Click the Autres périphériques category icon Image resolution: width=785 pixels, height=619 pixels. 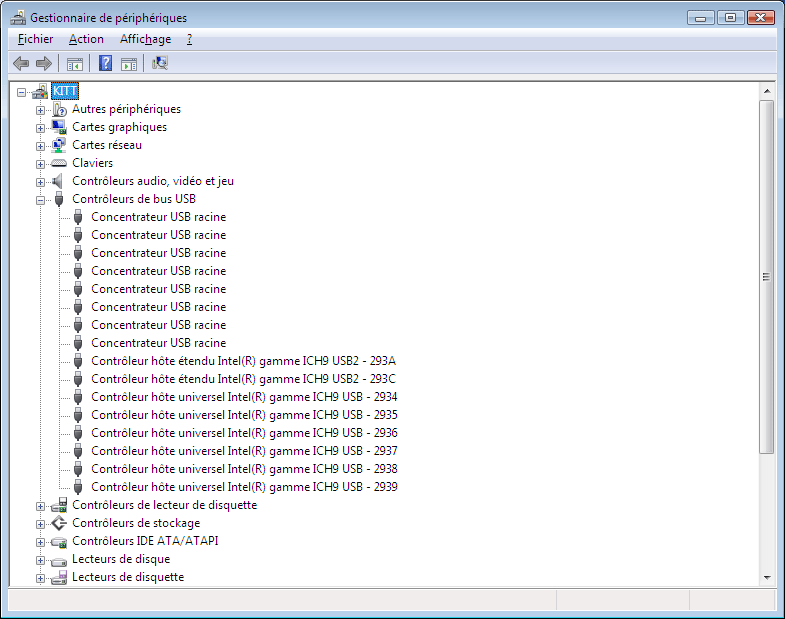click(x=59, y=109)
